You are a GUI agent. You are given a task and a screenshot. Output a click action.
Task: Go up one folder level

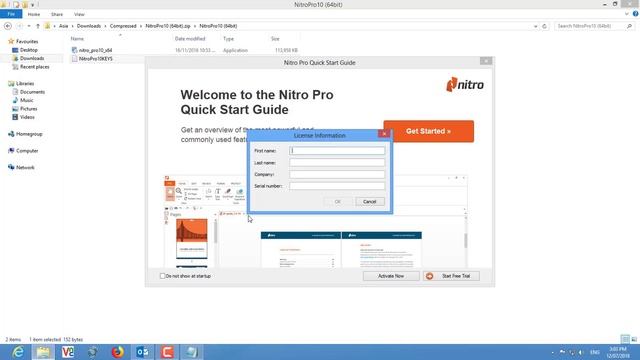coord(38,26)
